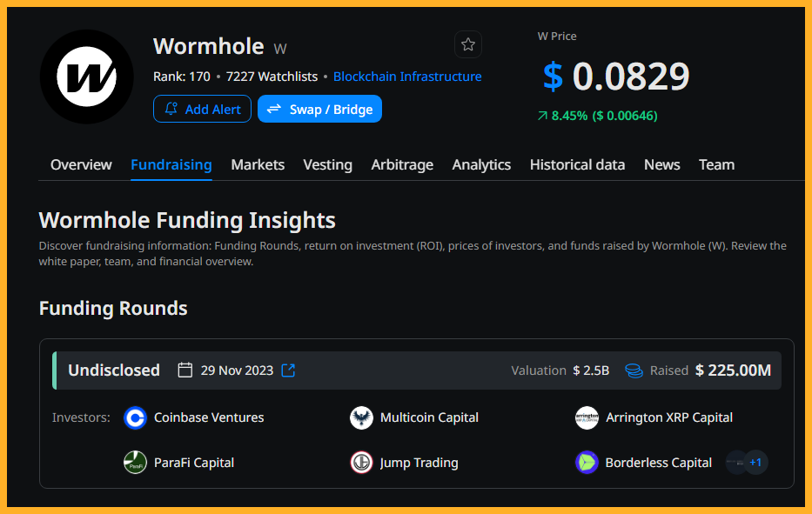Switch to the Team tab

tap(716, 164)
